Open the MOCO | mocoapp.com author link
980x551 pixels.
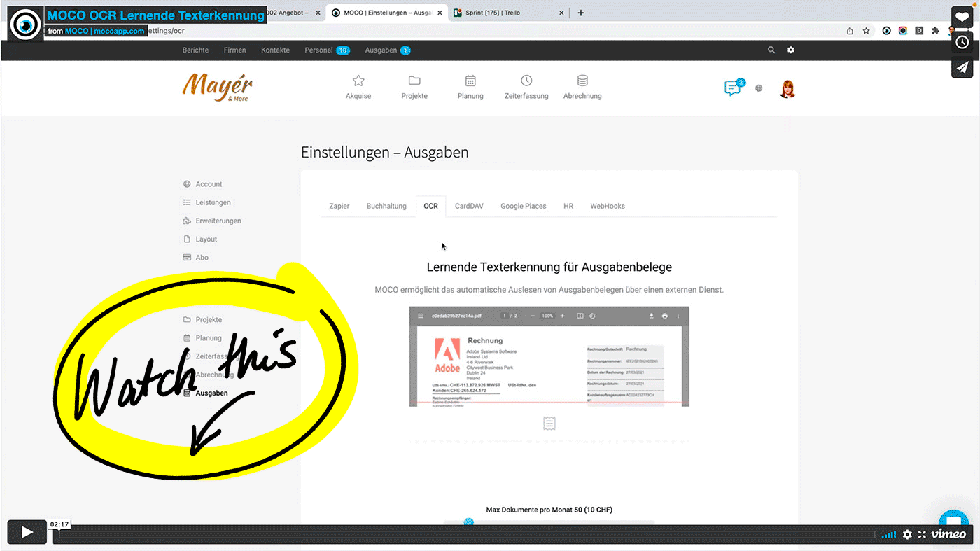pyautogui.click(x=105, y=31)
